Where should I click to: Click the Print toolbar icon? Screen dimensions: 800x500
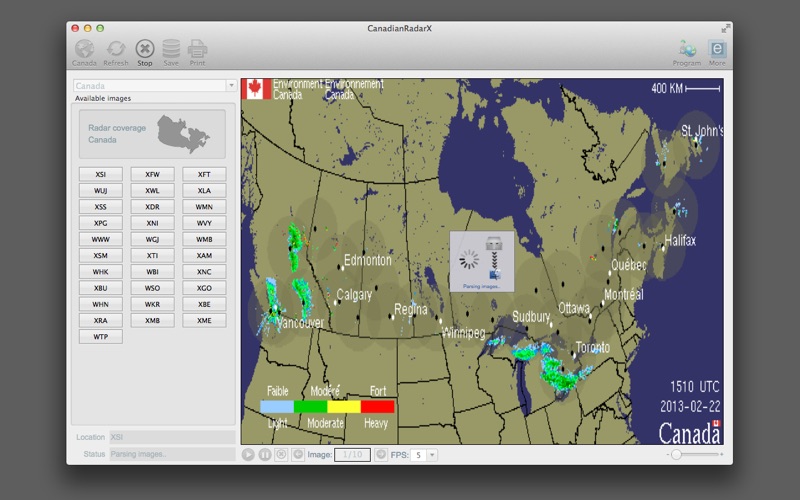point(197,48)
